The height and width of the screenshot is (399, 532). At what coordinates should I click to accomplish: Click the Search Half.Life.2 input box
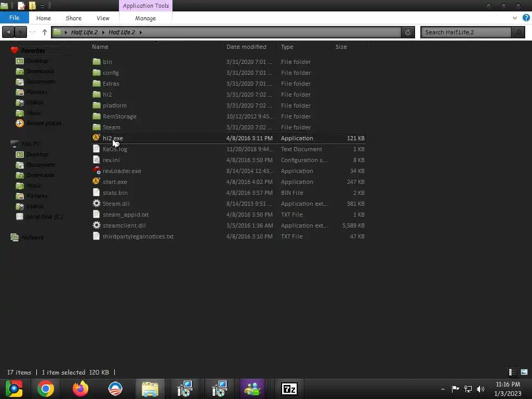(x=466, y=32)
